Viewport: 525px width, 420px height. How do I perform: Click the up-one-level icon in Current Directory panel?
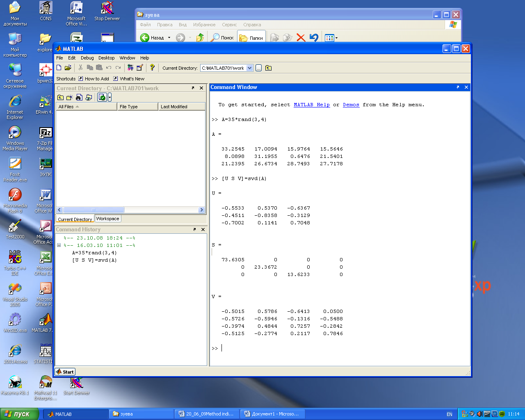pos(60,97)
